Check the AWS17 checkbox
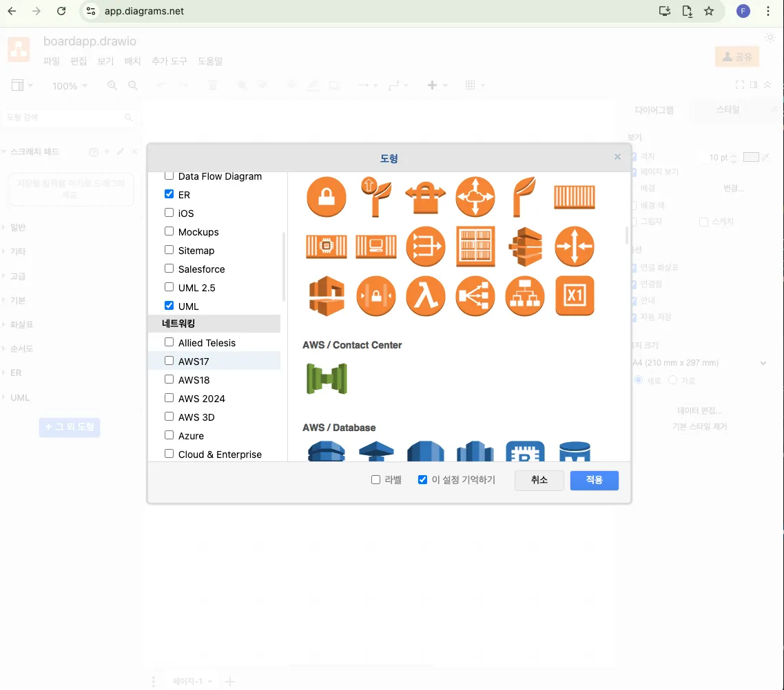 coord(169,360)
